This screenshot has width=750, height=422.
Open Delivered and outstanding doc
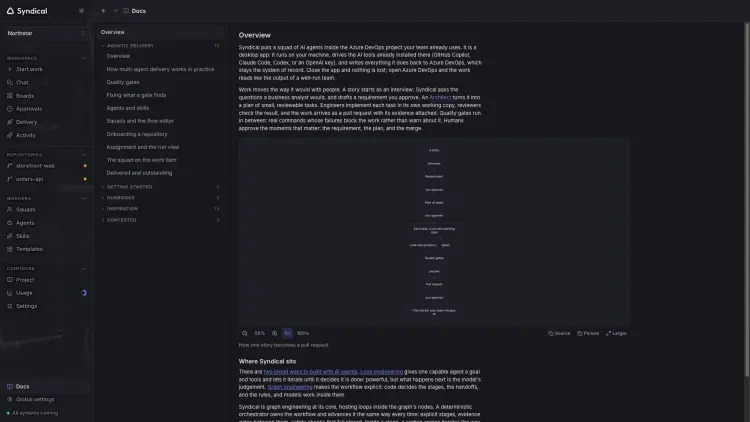click(x=139, y=173)
